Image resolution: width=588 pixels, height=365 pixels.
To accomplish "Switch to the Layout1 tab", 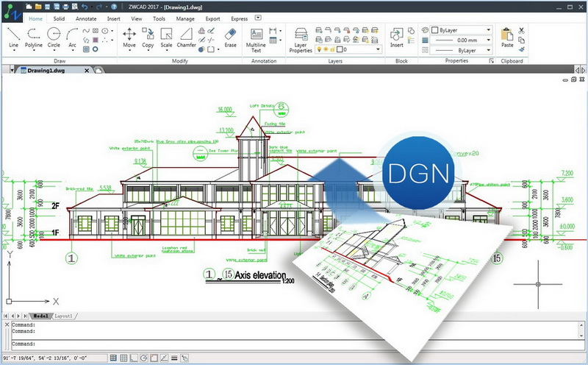I will click(63, 316).
